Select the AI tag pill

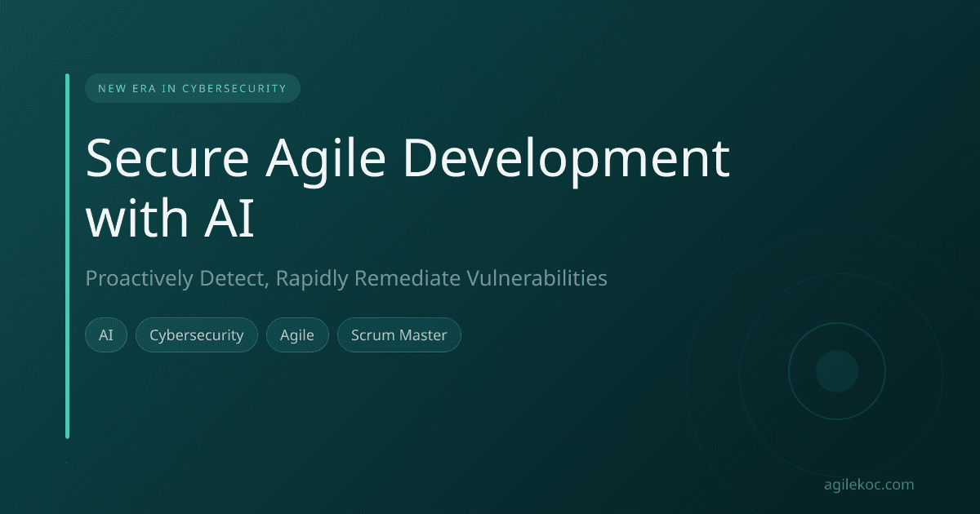click(x=106, y=335)
